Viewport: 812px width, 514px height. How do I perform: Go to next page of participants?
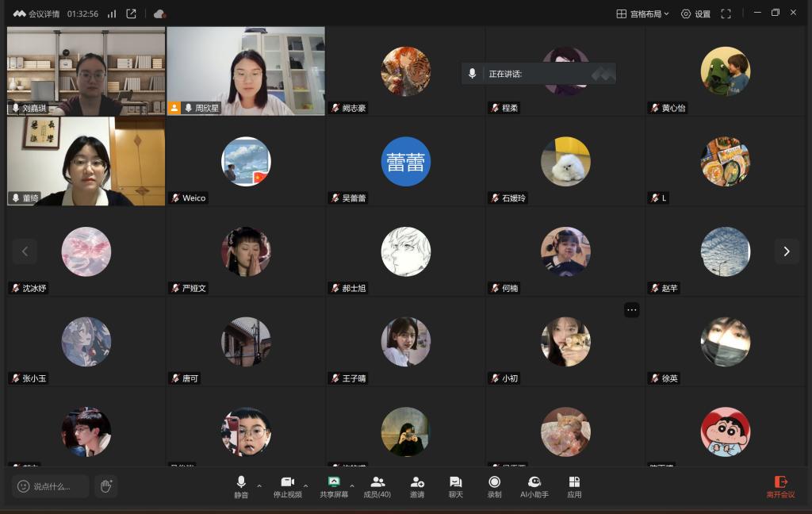[786, 251]
